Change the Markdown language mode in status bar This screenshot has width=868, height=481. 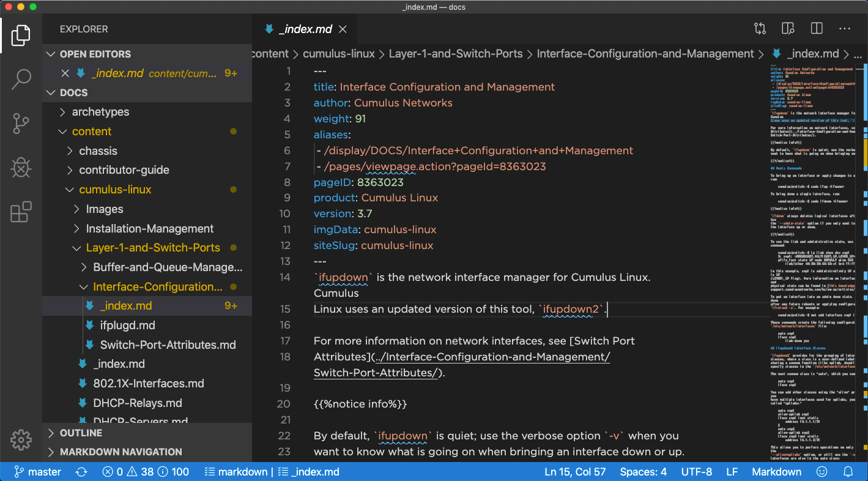776,472
